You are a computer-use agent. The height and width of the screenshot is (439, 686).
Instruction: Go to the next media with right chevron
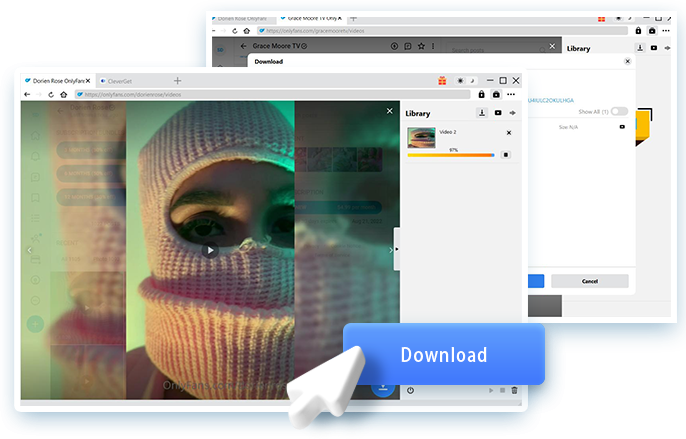391,250
